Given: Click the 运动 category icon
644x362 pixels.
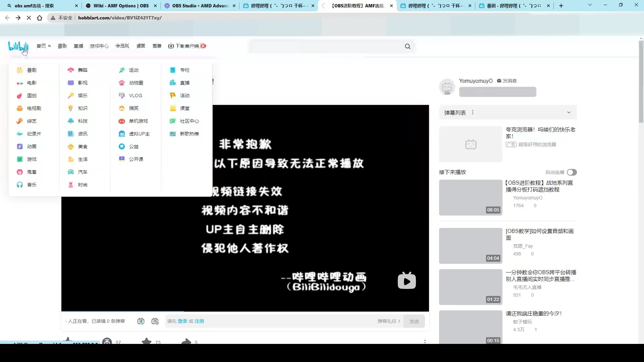Looking at the screenshot, I should pos(122,70).
